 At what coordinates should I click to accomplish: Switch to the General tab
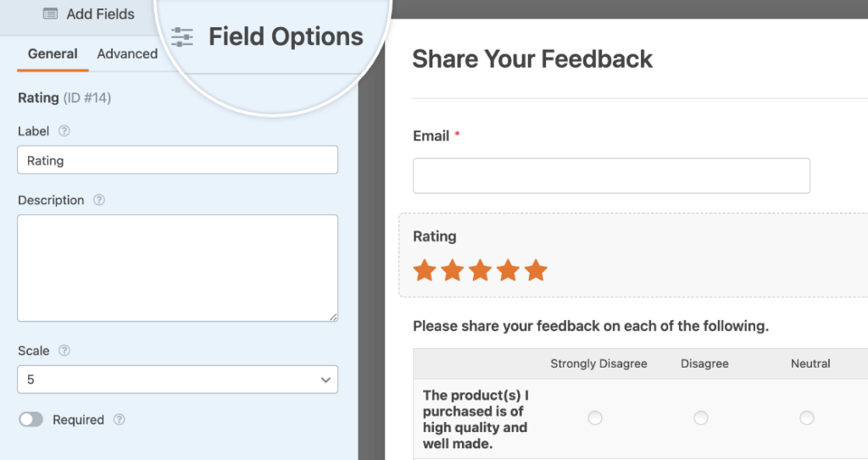(x=53, y=54)
